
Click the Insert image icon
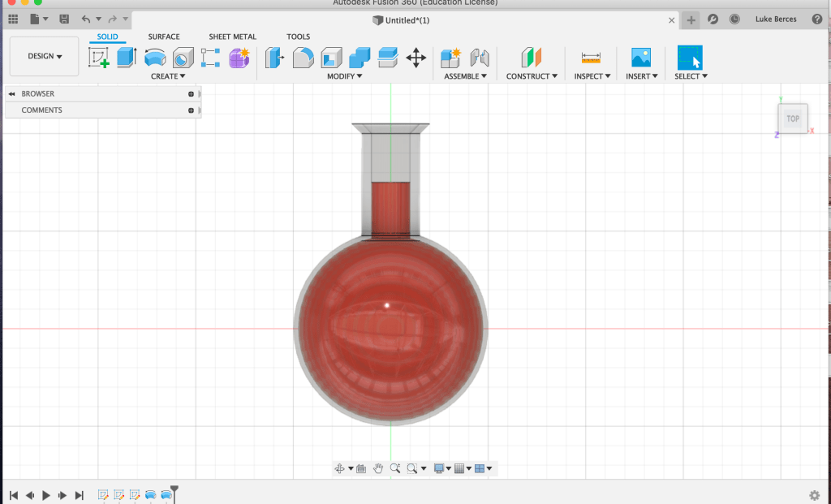click(641, 58)
